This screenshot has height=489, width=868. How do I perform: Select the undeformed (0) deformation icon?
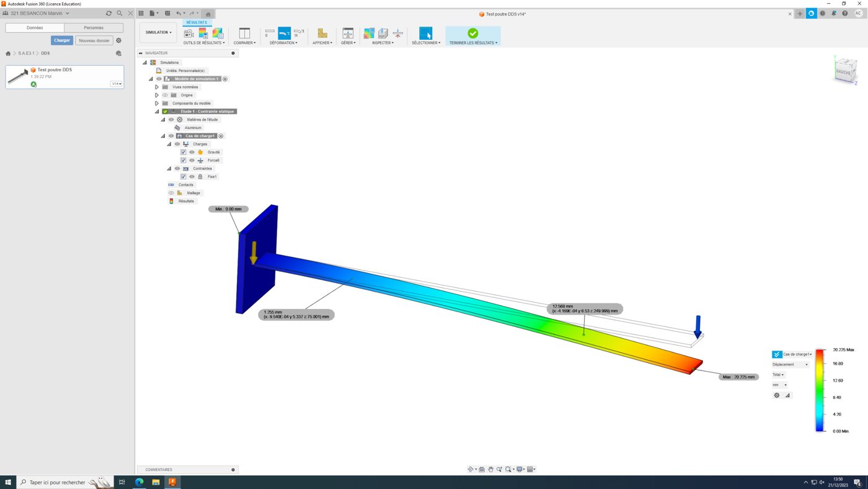tap(269, 33)
